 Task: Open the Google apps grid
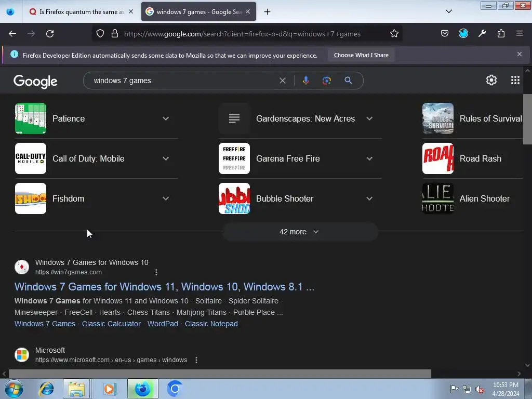(x=515, y=80)
